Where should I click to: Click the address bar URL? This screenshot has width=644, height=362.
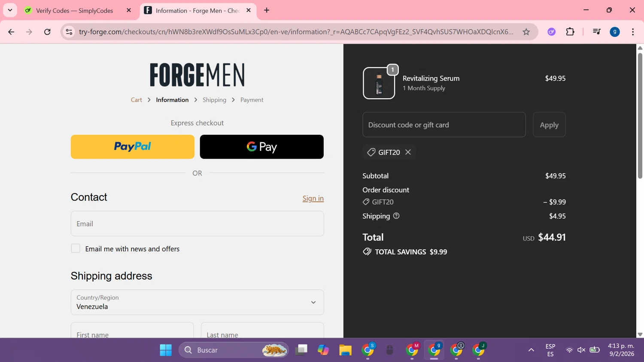click(x=296, y=32)
